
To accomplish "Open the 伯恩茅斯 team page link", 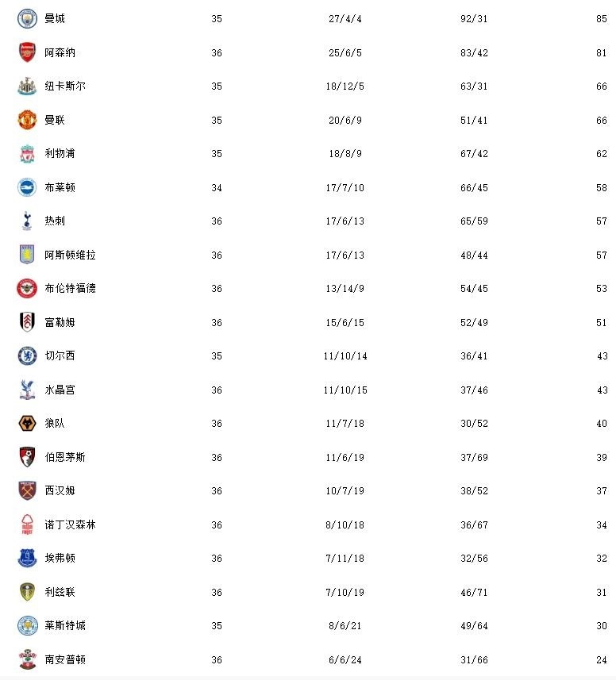I will click(65, 457).
